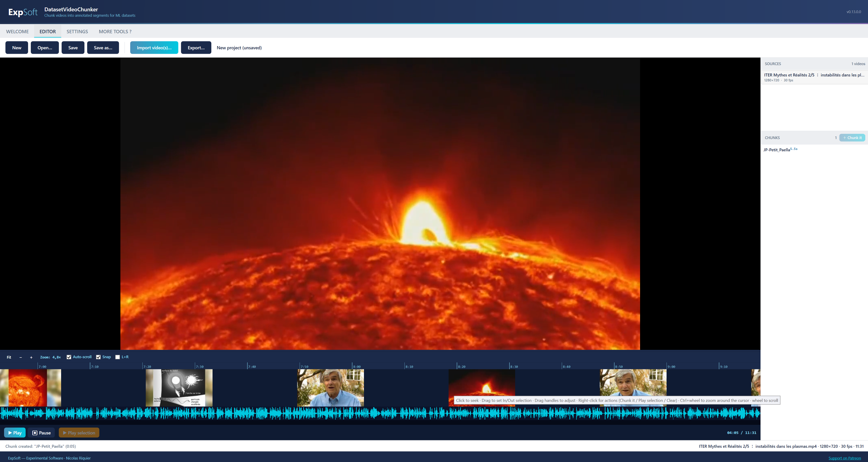The height and width of the screenshot is (462, 868).
Task: Click the 04:05 / 11:31 time readout
Action: [741, 433]
